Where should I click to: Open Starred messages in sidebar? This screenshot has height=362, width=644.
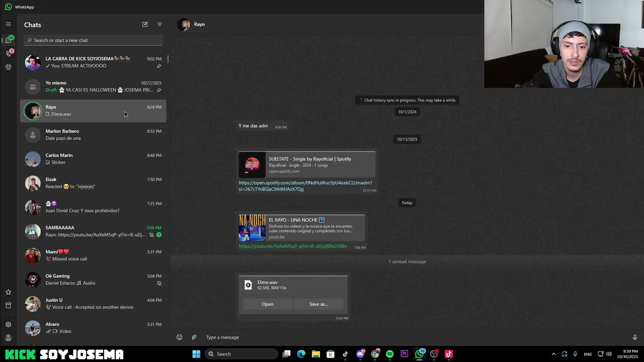point(8,292)
